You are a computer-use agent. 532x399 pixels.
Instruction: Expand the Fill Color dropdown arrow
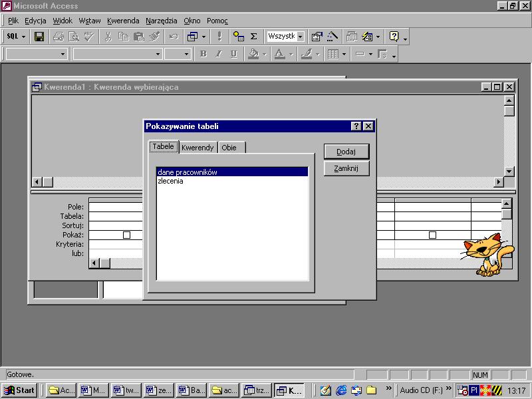[x=264, y=54]
